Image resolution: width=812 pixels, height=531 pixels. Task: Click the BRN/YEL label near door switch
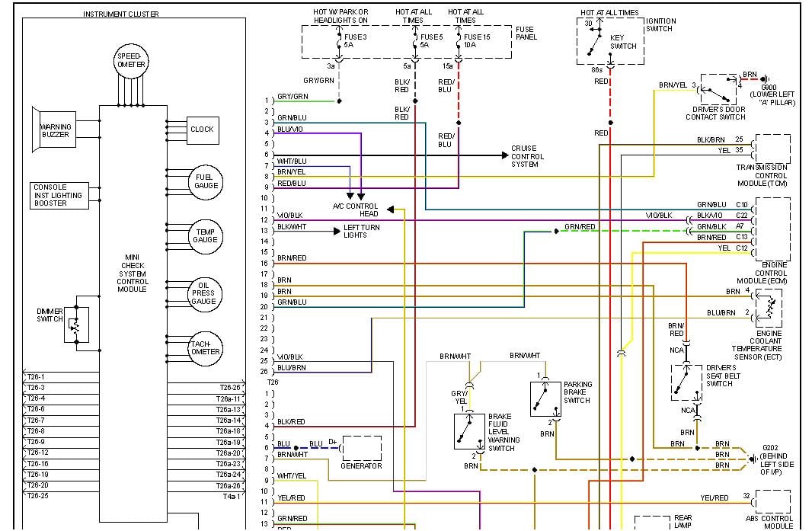click(x=673, y=85)
